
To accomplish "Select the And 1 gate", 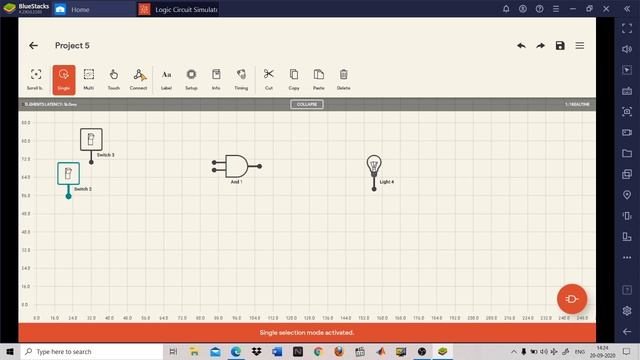I will [x=236, y=166].
